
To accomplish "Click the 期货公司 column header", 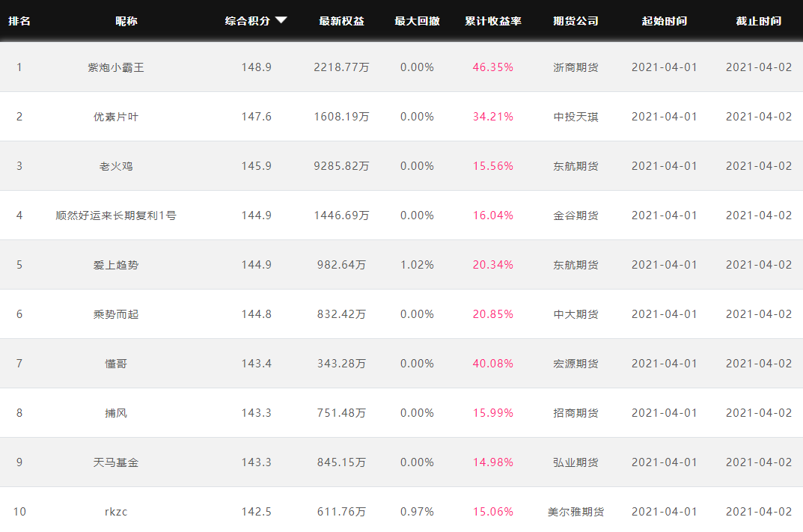I will pyautogui.click(x=576, y=21).
